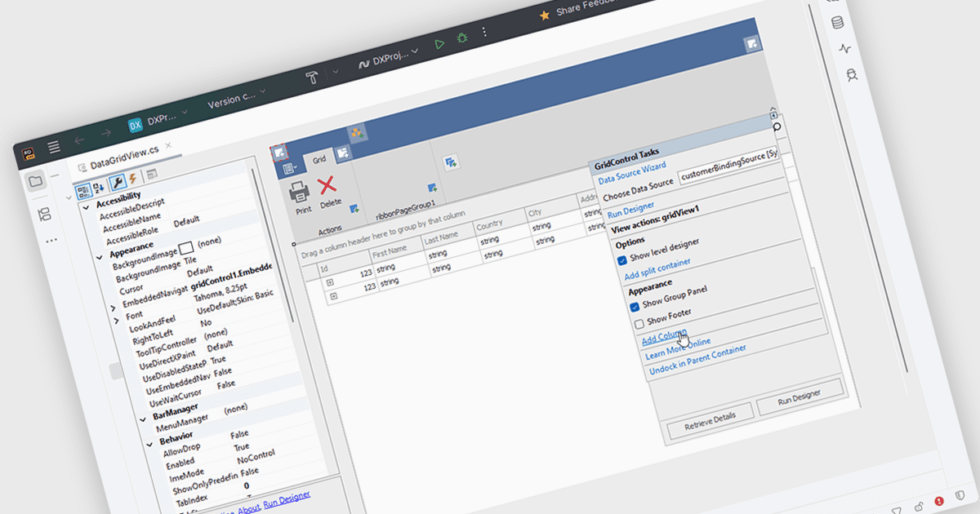Click the Print button in ribbon

(x=301, y=197)
